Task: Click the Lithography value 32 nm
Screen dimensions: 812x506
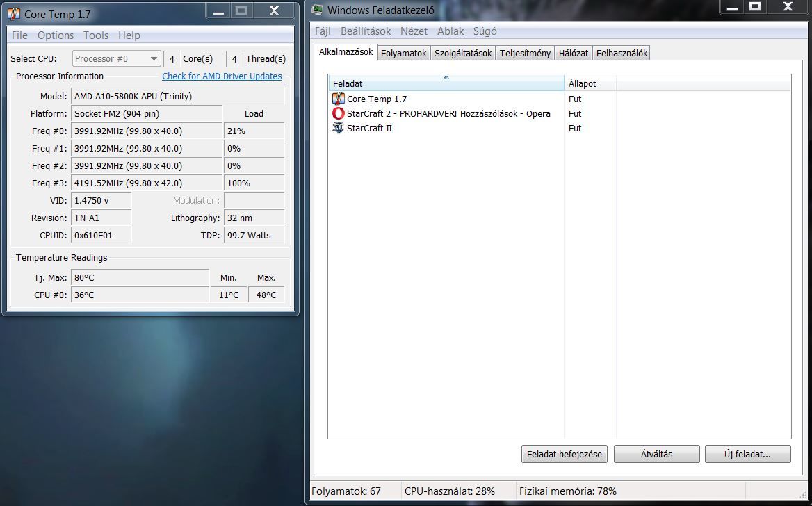Action: pos(254,218)
